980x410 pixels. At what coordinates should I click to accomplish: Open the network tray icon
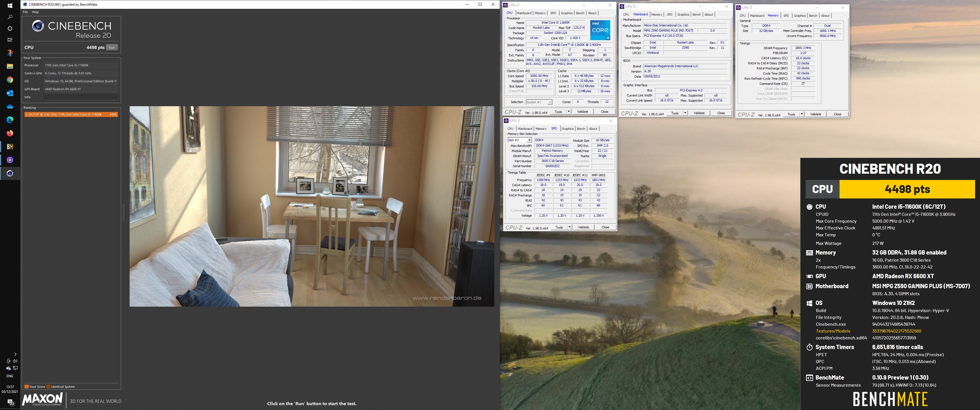[15, 368]
